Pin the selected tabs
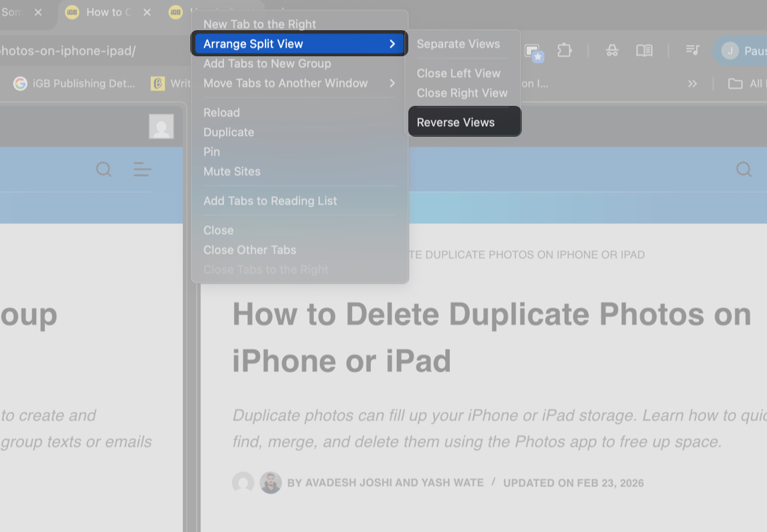This screenshot has width=767, height=532. pos(211,151)
